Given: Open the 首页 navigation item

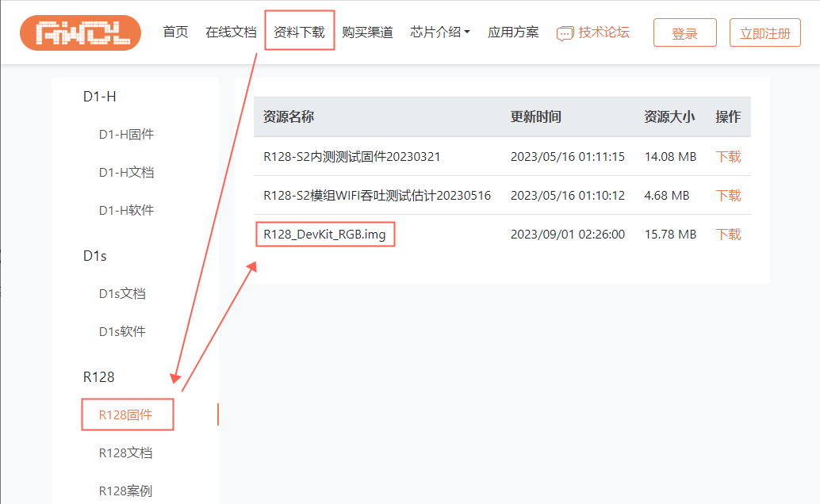Looking at the screenshot, I should [x=175, y=32].
